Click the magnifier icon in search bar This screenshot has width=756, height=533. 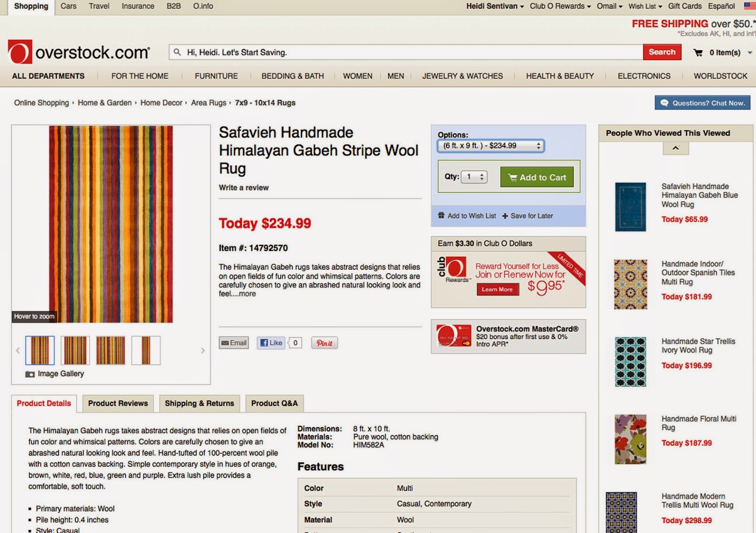177,52
